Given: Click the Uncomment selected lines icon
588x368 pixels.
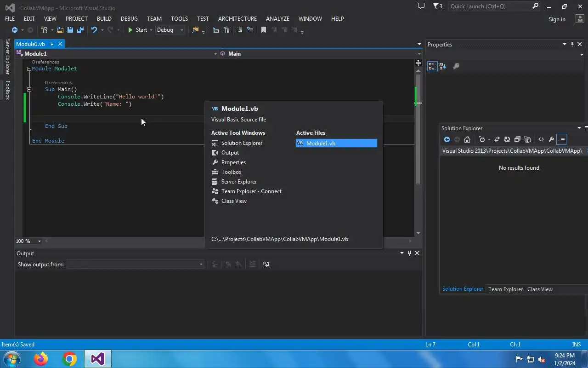Looking at the screenshot, I should (250, 30).
